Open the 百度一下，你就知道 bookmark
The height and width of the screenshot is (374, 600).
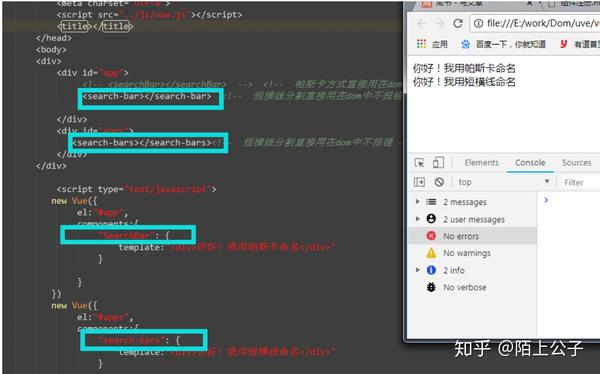[x=504, y=44]
